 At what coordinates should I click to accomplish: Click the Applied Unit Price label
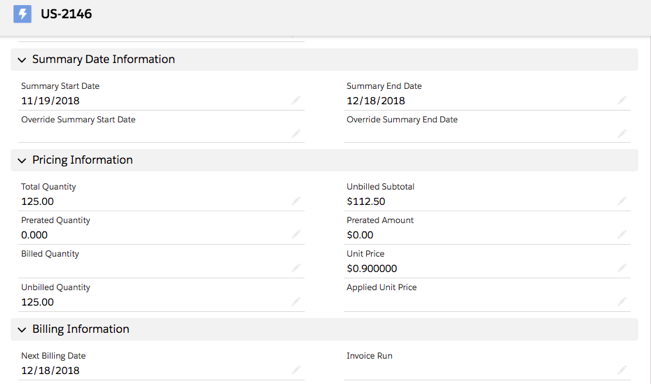[x=382, y=287]
